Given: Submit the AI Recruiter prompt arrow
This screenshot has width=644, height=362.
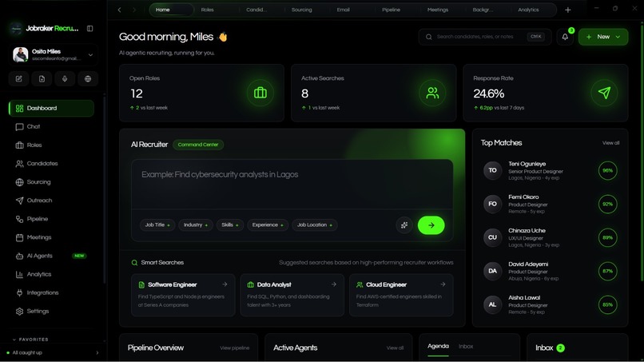Looking at the screenshot, I should click(x=431, y=225).
